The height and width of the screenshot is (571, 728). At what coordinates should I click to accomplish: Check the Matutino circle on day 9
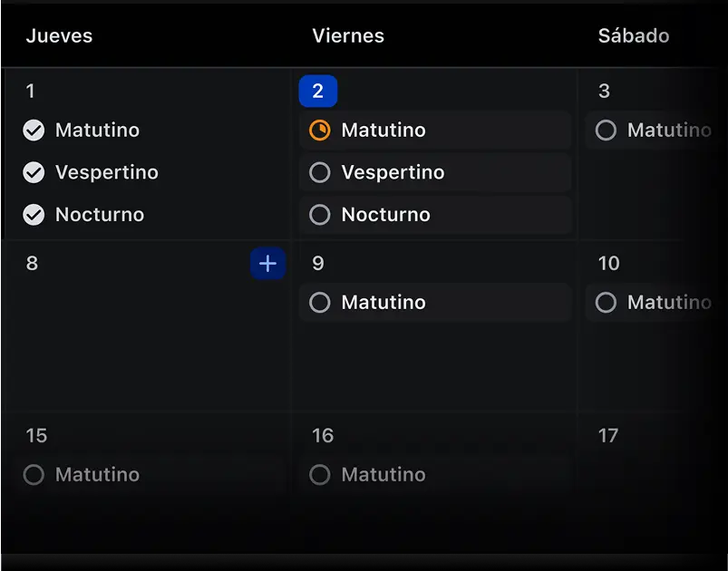[x=320, y=303]
